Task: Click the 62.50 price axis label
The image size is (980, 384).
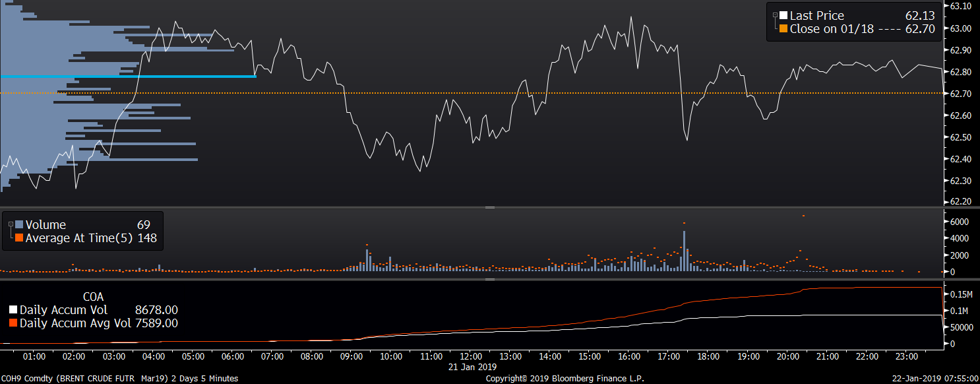Action: click(x=960, y=137)
